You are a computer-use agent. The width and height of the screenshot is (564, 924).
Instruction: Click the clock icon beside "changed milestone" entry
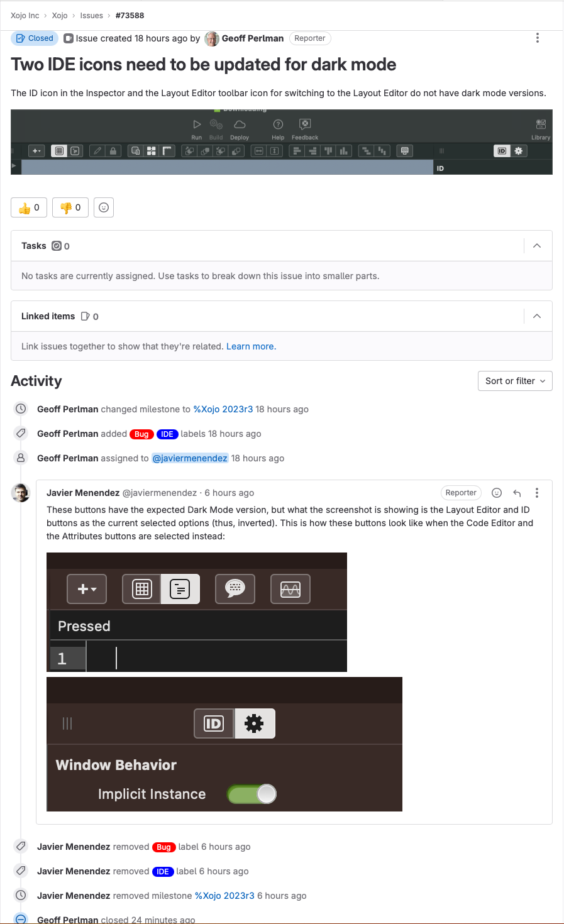click(21, 409)
